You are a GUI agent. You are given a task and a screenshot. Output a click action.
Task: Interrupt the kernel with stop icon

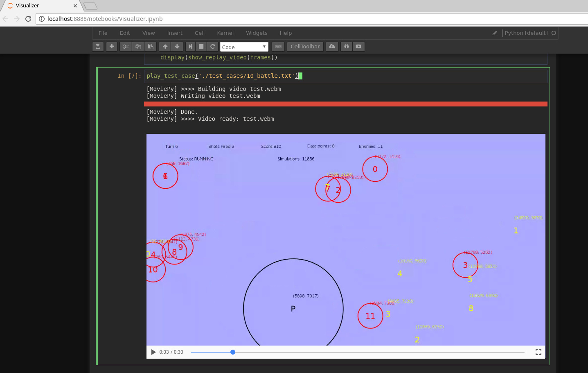201,46
